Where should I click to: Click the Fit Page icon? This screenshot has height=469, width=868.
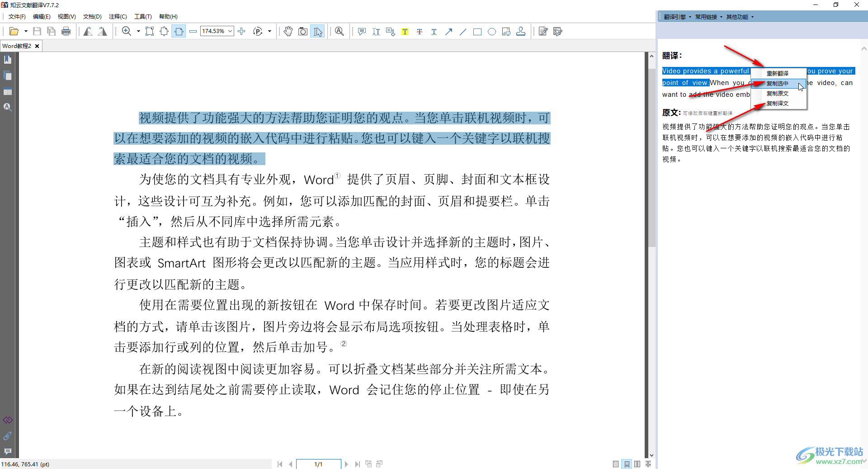tap(164, 32)
